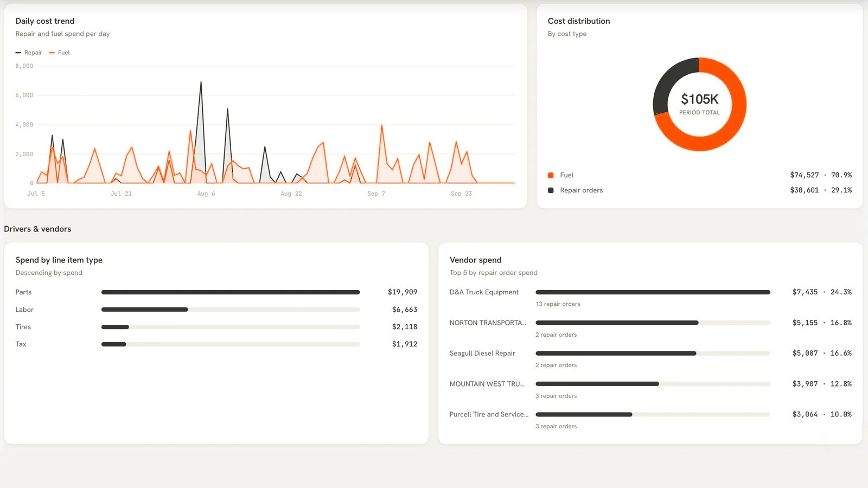Click the $5,155 · 16.8% vendor amount

click(x=822, y=323)
